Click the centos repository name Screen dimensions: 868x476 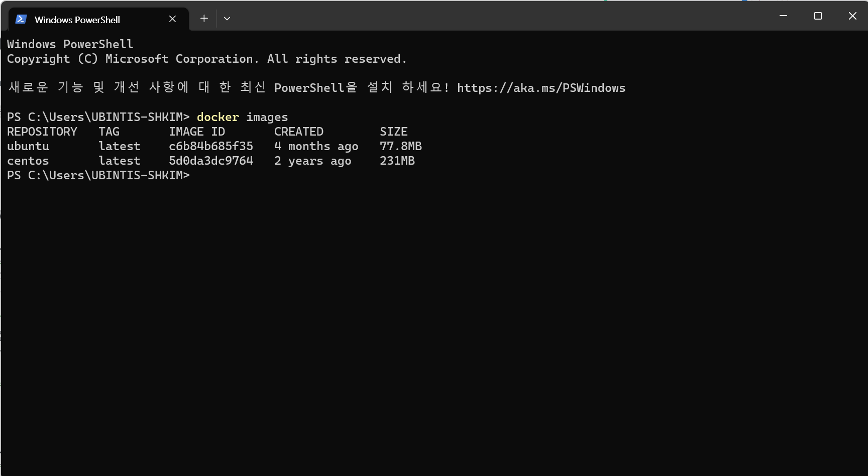(x=28, y=161)
